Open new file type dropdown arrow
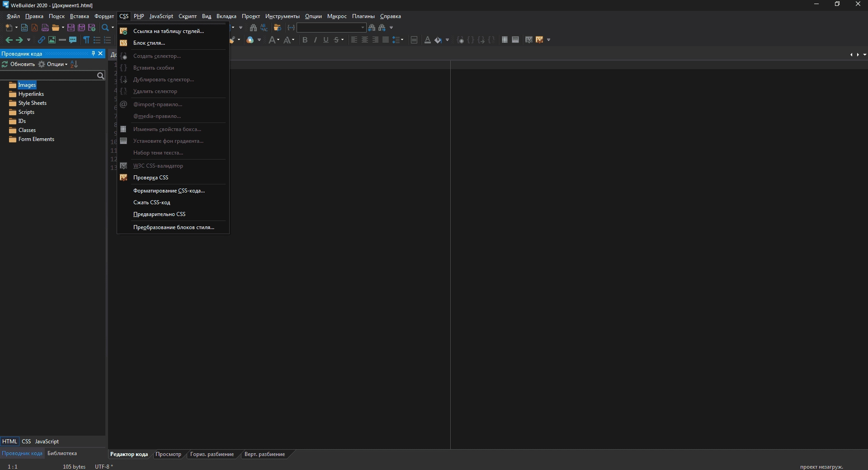868x470 pixels. click(x=16, y=28)
